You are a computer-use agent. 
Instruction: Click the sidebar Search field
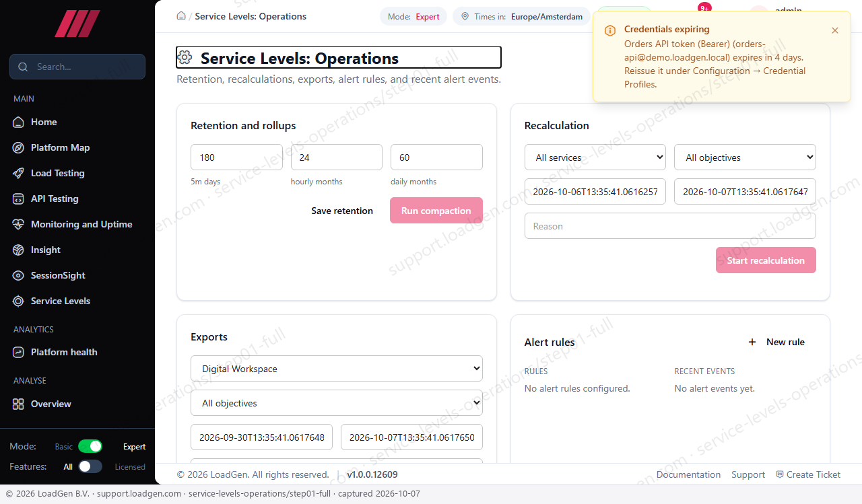tap(77, 67)
